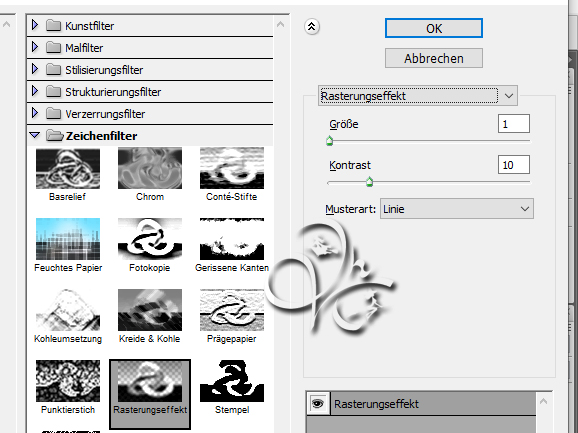Pick the Gerissene Kanten filter

tap(231, 239)
